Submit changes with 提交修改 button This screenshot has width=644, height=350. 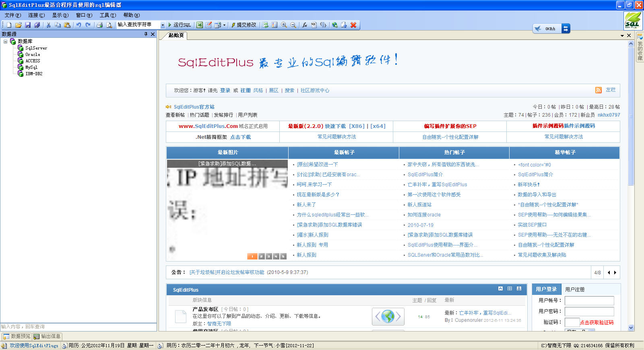(244, 25)
